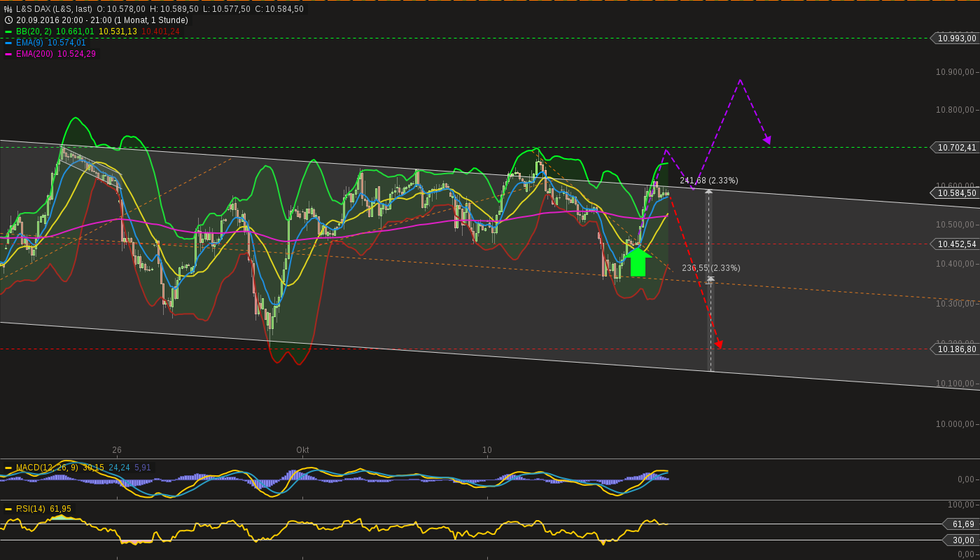Click the 10.452,54 price level tag

coord(954,244)
